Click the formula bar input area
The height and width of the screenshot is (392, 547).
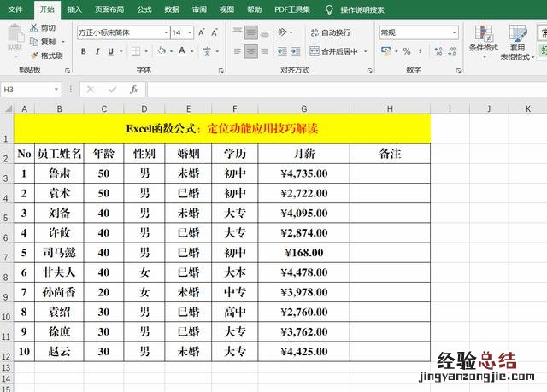pyautogui.click(x=347, y=90)
